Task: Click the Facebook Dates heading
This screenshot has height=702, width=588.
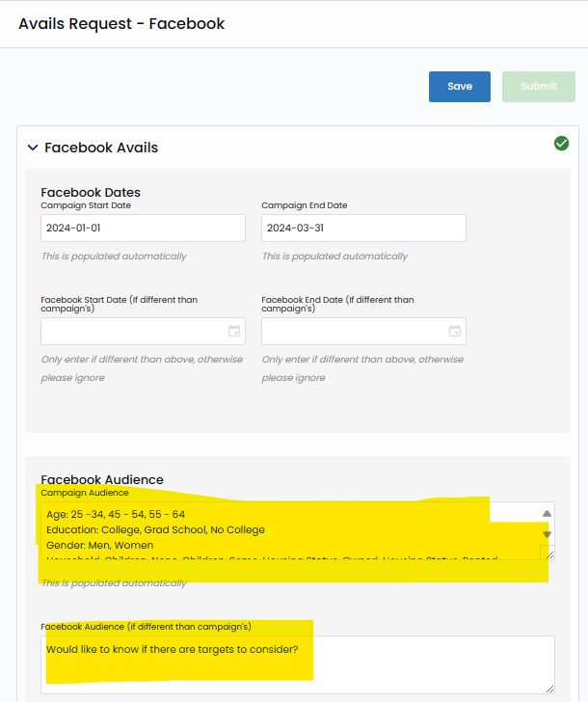Action: click(91, 192)
